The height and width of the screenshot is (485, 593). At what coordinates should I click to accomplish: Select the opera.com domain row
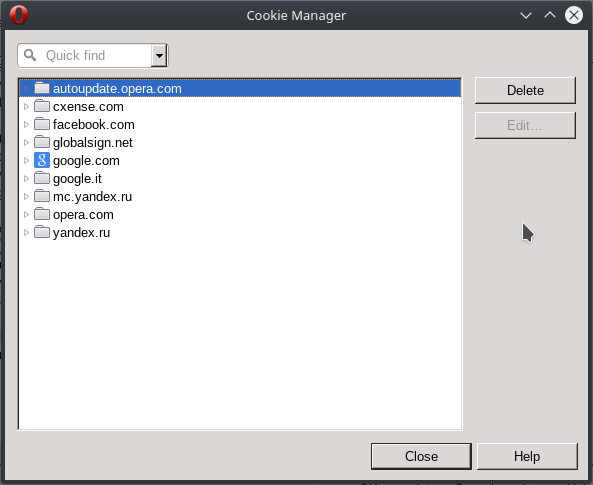(240, 215)
